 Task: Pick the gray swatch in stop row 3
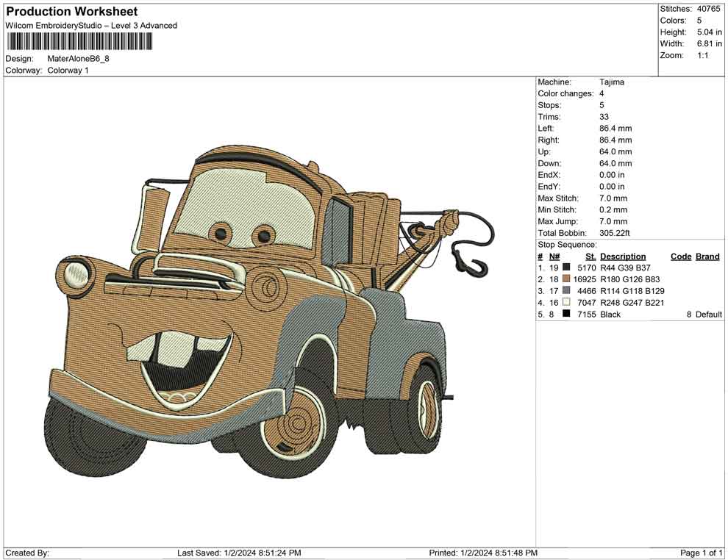pyautogui.click(x=566, y=291)
